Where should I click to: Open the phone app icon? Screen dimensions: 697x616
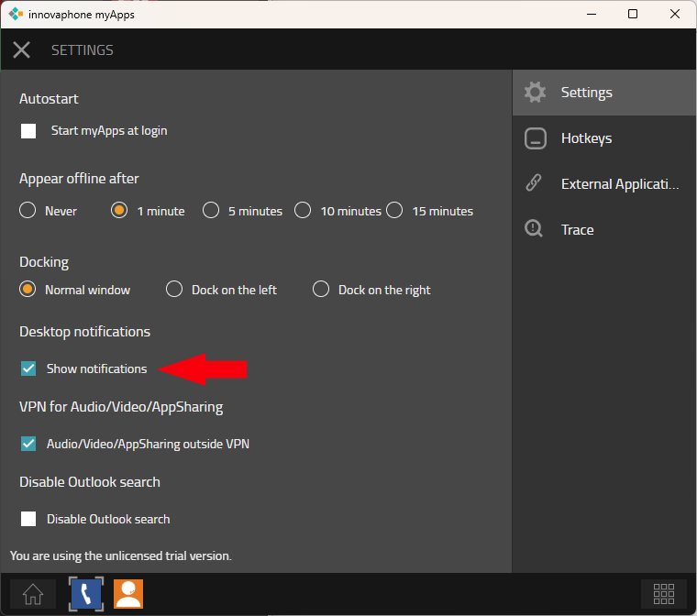point(86,594)
